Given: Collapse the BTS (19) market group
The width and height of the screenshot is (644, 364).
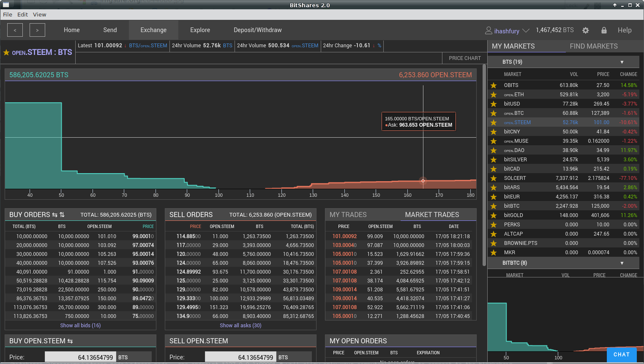Looking at the screenshot, I should (622, 62).
